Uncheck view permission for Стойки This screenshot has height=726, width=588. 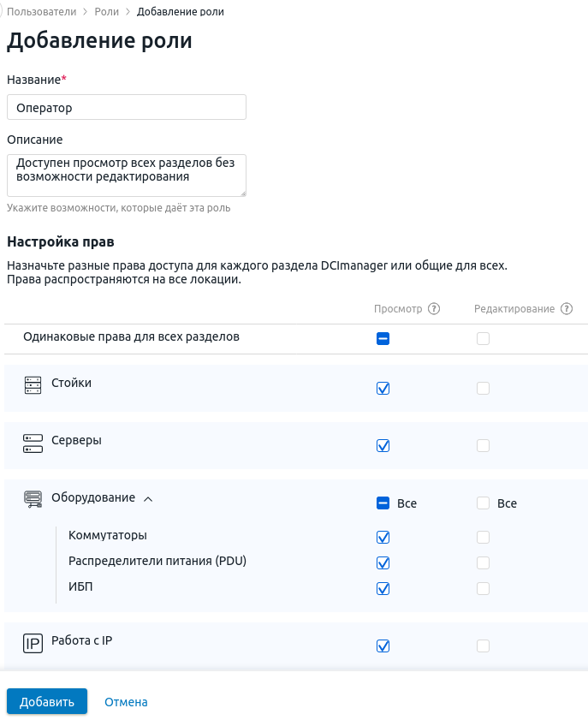click(x=383, y=388)
